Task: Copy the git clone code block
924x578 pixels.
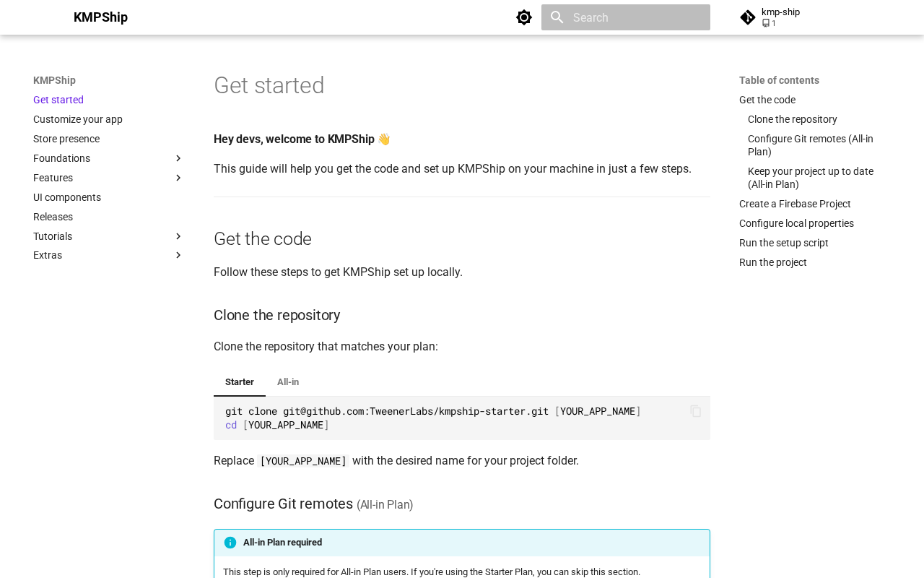Action: 696,411
